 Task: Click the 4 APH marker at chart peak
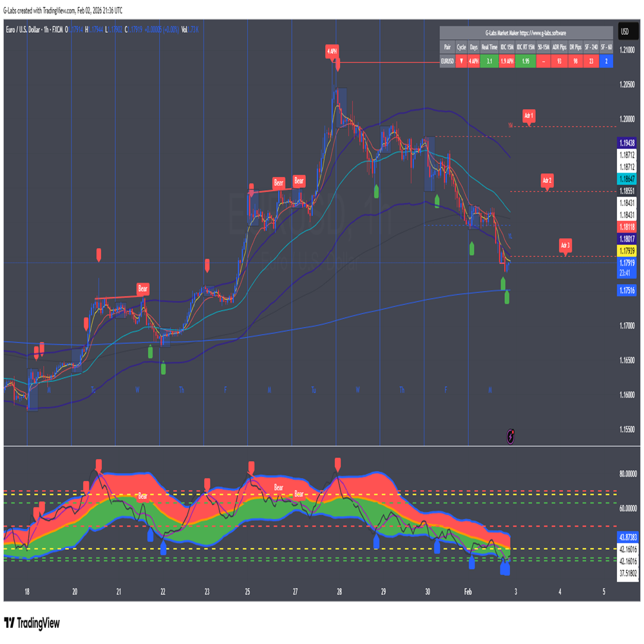pyautogui.click(x=332, y=50)
